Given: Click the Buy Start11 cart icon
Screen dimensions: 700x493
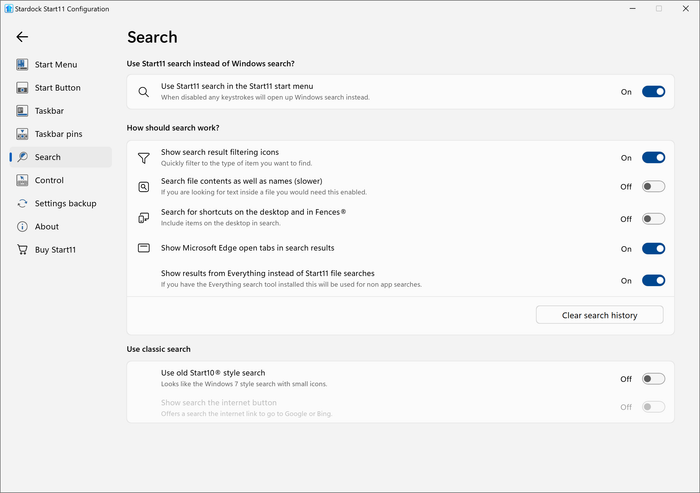Looking at the screenshot, I should point(22,250).
